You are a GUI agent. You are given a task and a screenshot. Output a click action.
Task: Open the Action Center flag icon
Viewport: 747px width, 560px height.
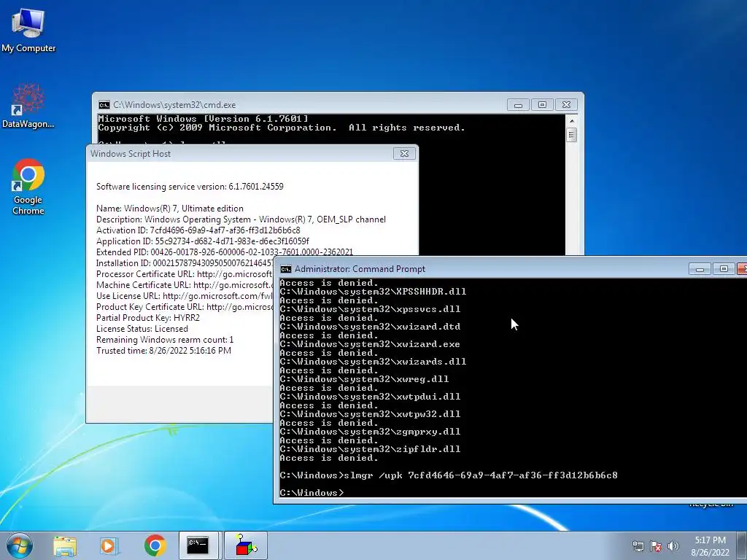[656, 546]
